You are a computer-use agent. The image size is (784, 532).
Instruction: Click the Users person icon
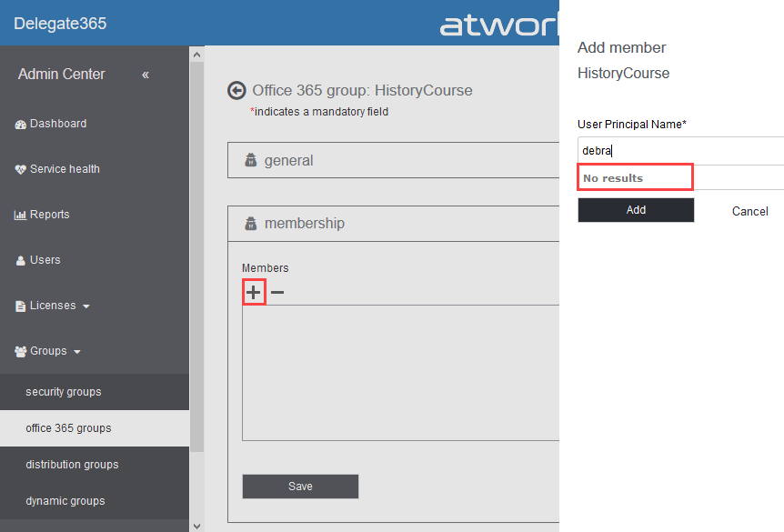(21, 261)
